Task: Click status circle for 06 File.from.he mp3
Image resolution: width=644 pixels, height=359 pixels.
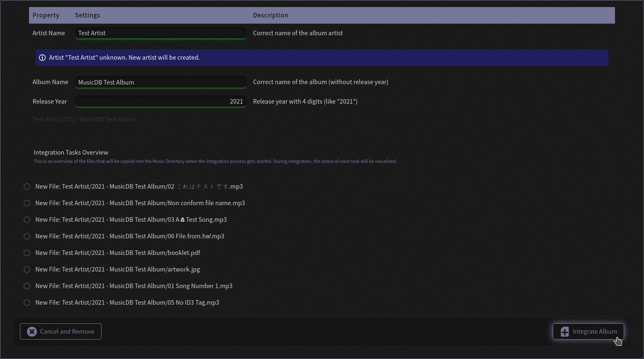Action: click(27, 236)
